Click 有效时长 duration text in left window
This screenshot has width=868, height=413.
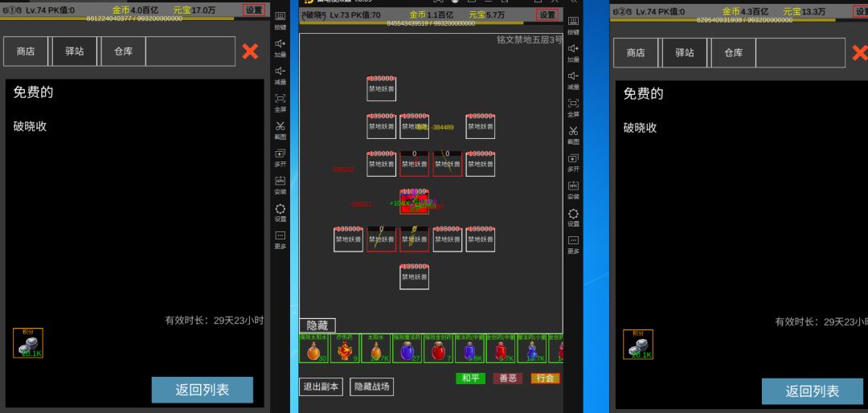214,320
